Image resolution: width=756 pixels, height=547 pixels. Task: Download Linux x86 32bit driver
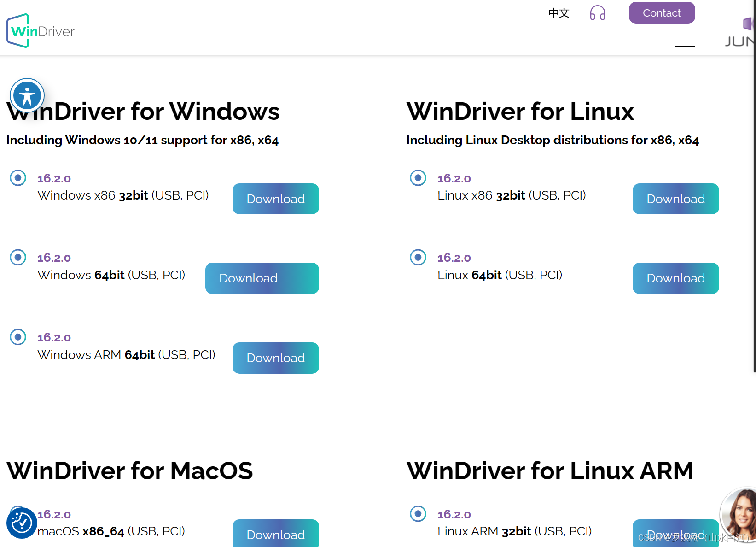(675, 199)
